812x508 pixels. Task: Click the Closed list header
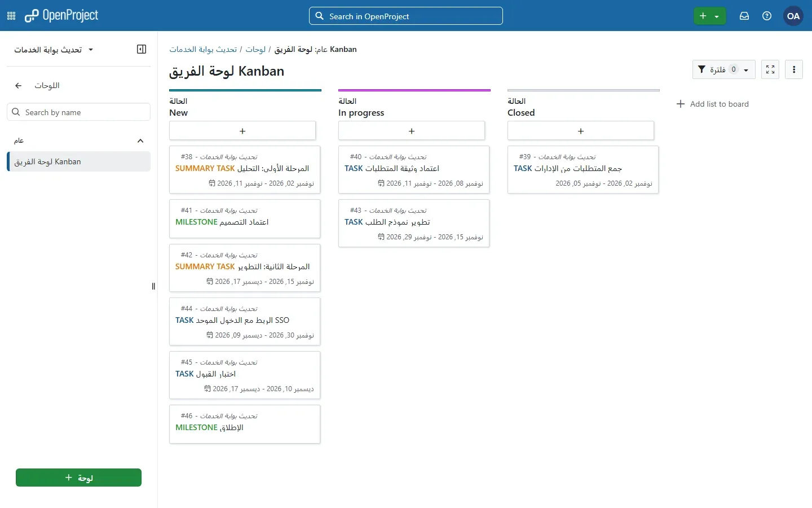521,113
